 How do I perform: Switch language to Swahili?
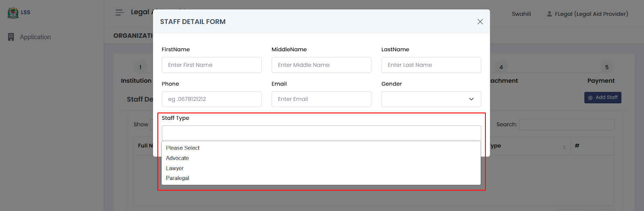(x=521, y=14)
